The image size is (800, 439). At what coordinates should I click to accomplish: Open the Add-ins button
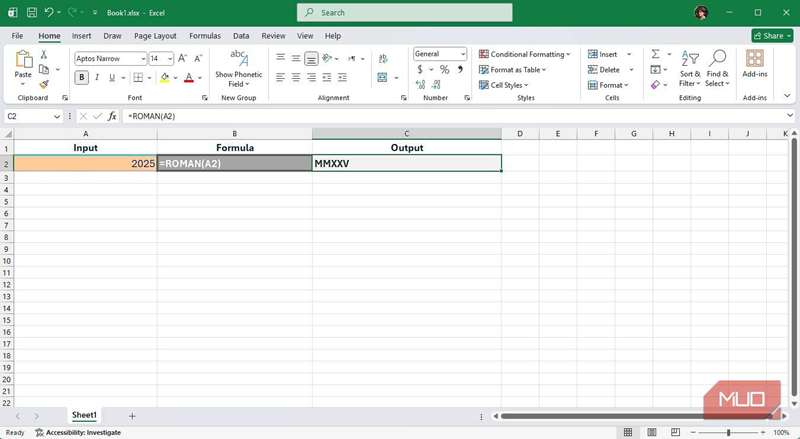tap(754, 65)
